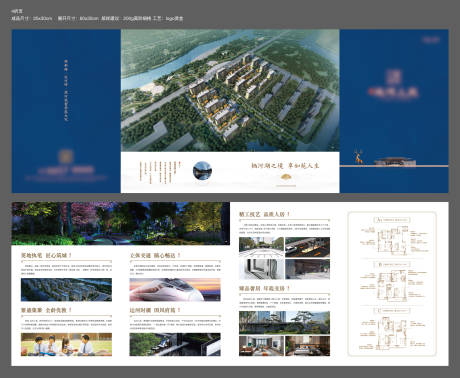Image resolution: width=460 pixels, height=378 pixels.
Task: Select the high-speed train photo
Action: click(175, 290)
